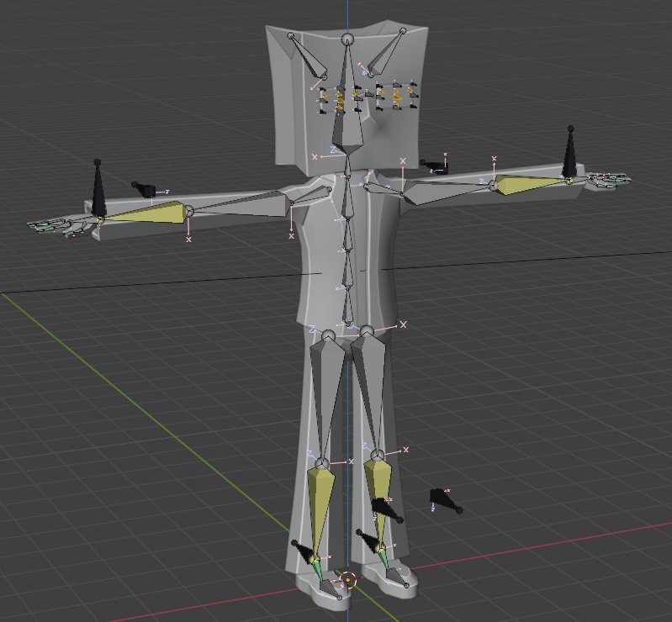672x622 pixels.
Task: Select the small black bone above screen-left arm
Action: click(x=145, y=189)
